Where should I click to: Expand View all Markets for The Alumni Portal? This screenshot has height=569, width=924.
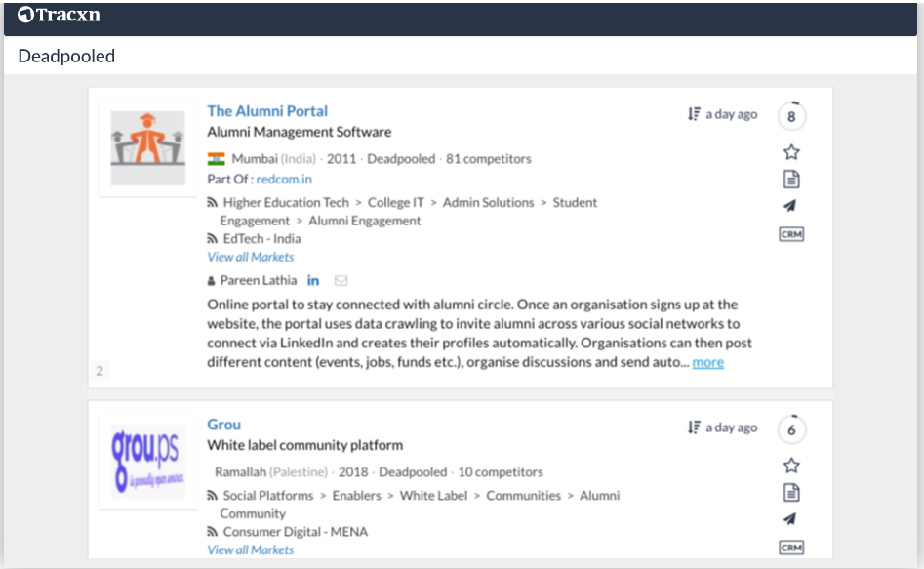pos(251,257)
